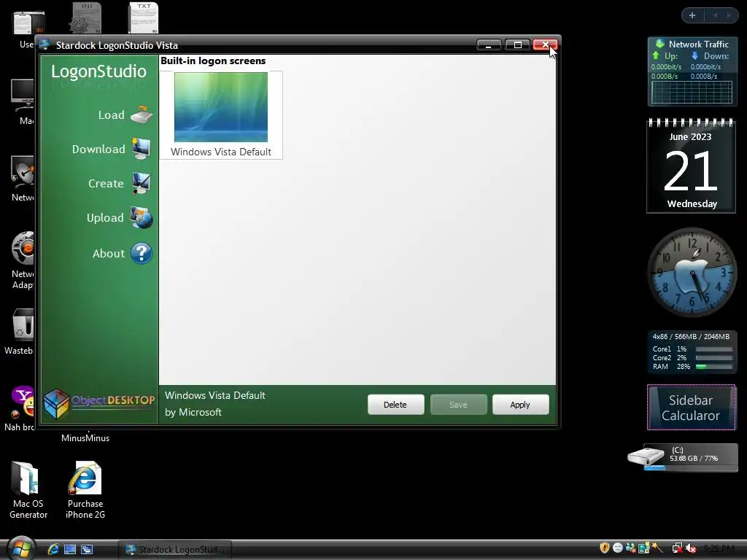Click the C: drive usage gadget

[x=683, y=457]
